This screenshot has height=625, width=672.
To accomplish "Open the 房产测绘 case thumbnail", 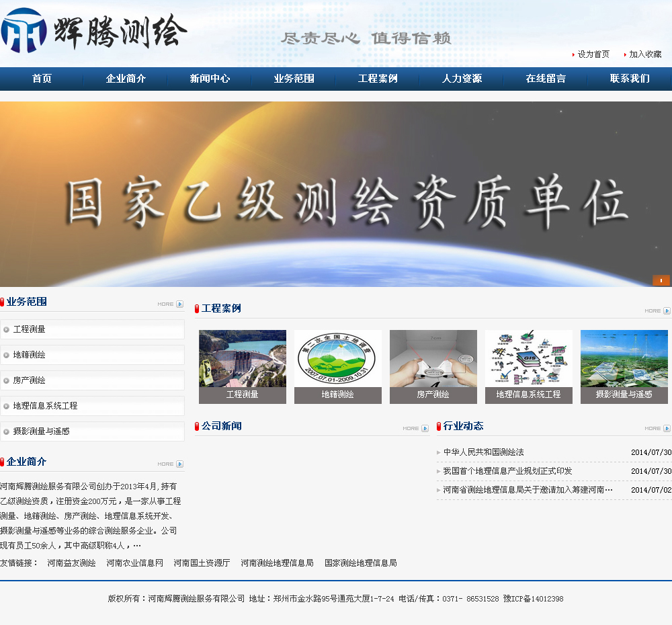I will [433, 366].
